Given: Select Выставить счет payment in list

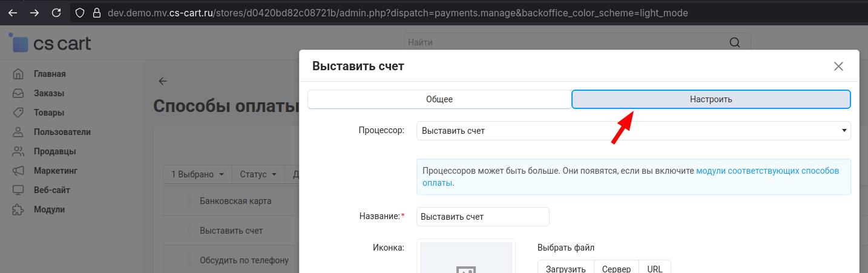Looking at the screenshot, I should (x=231, y=231).
